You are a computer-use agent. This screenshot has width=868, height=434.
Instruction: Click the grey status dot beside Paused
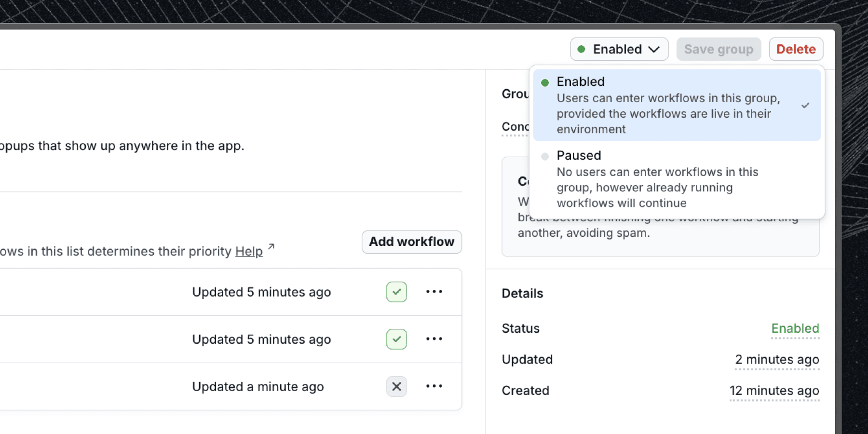click(x=545, y=156)
